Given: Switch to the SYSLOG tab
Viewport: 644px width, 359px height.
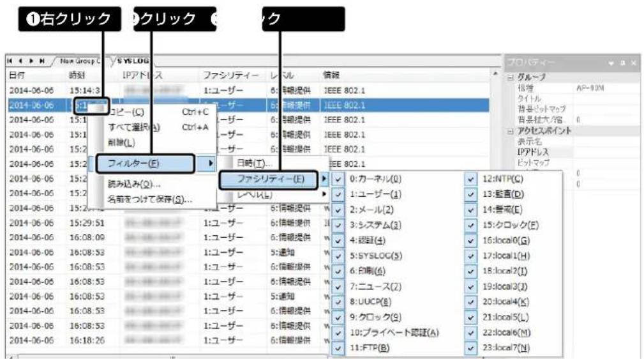Looking at the screenshot, I should pyautogui.click(x=133, y=61).
